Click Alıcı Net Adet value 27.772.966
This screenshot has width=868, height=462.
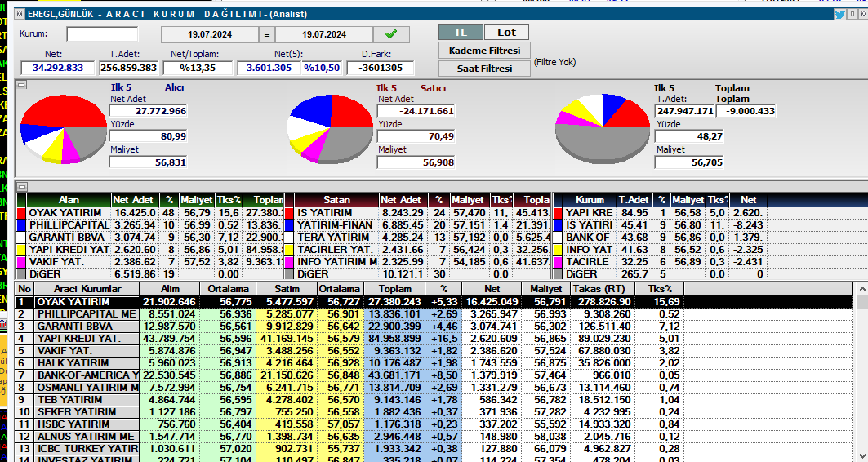click(149, 111)
